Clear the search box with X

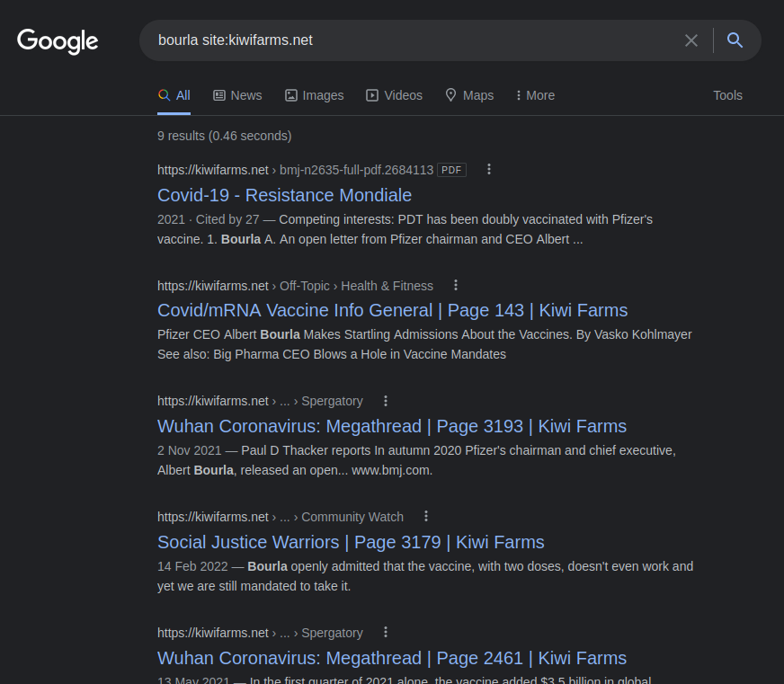[x=691, y=40]
